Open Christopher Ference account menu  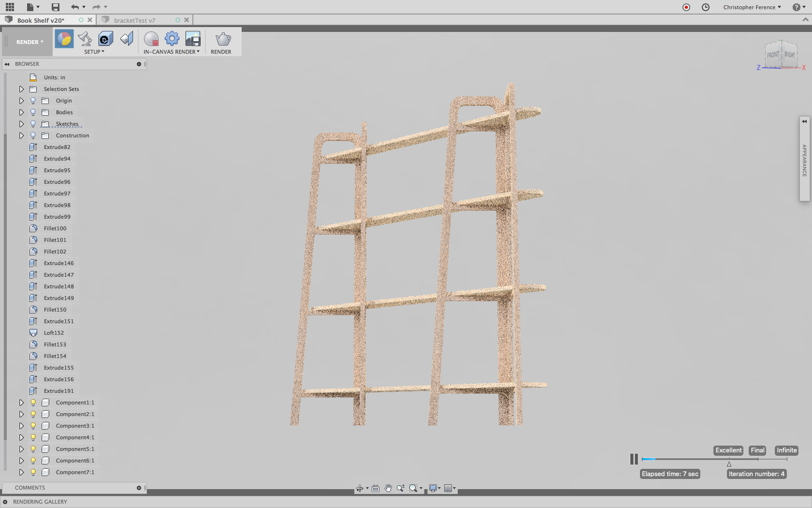[x=752, y=7]
